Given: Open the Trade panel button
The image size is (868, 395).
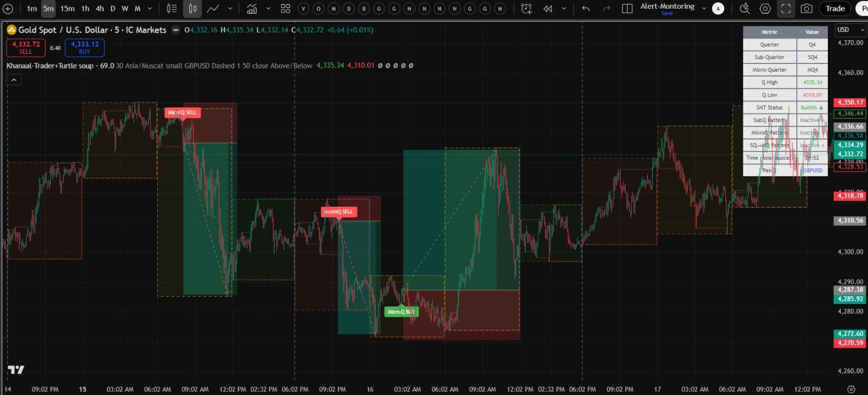Looking at the screenshot, I should click(x=835, y=9).
